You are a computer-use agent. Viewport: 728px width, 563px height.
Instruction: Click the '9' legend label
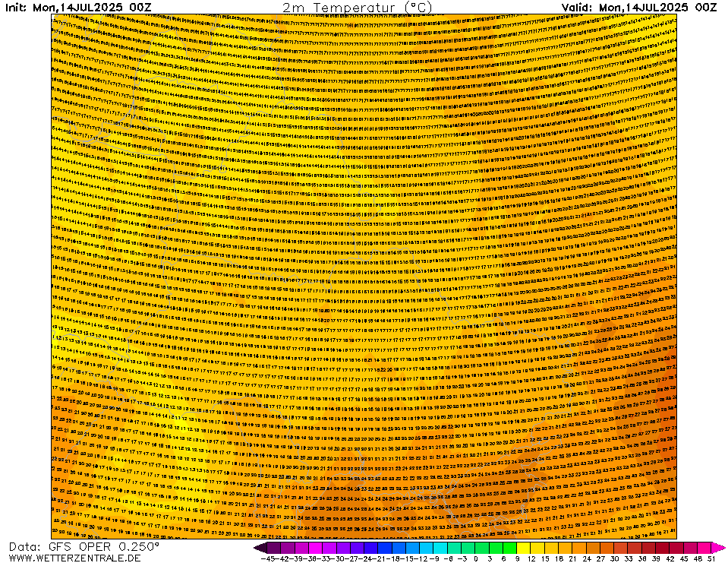[517, 558]
